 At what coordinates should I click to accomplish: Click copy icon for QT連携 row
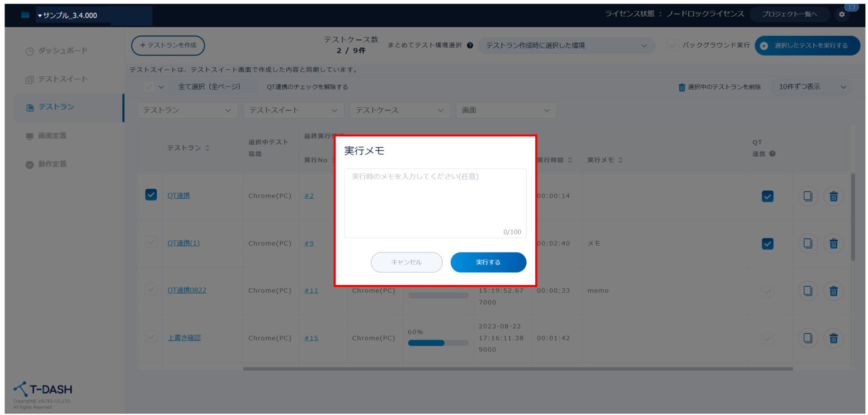tap(807, 196)
